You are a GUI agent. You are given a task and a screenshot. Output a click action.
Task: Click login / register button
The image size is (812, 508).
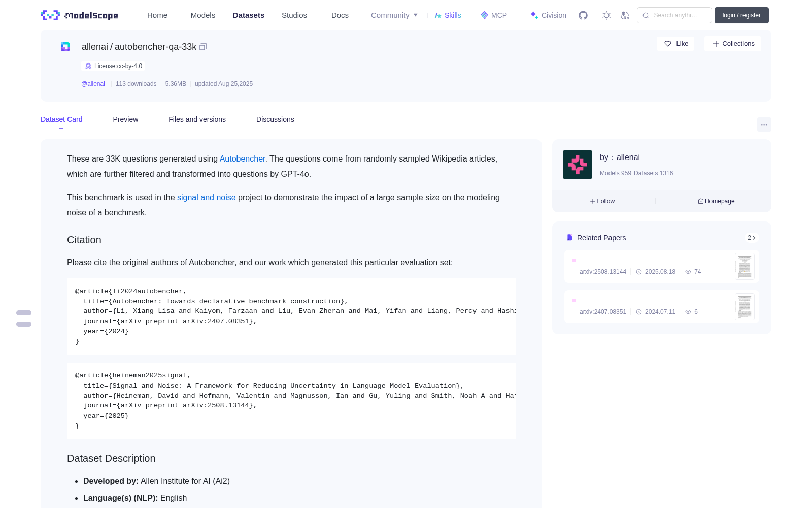click(x=741, y=15)
